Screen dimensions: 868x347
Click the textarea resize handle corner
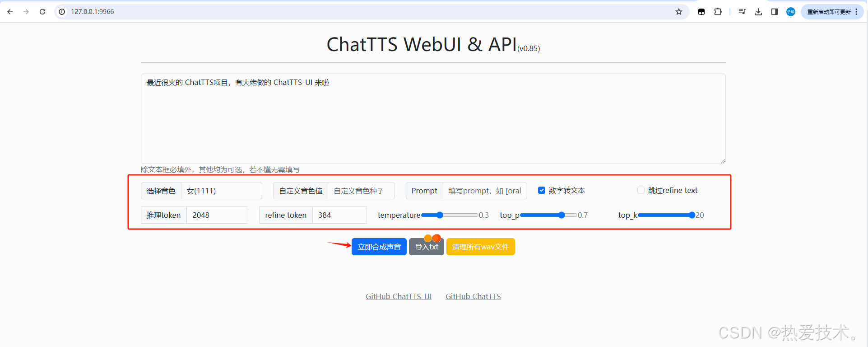point(723,161)
